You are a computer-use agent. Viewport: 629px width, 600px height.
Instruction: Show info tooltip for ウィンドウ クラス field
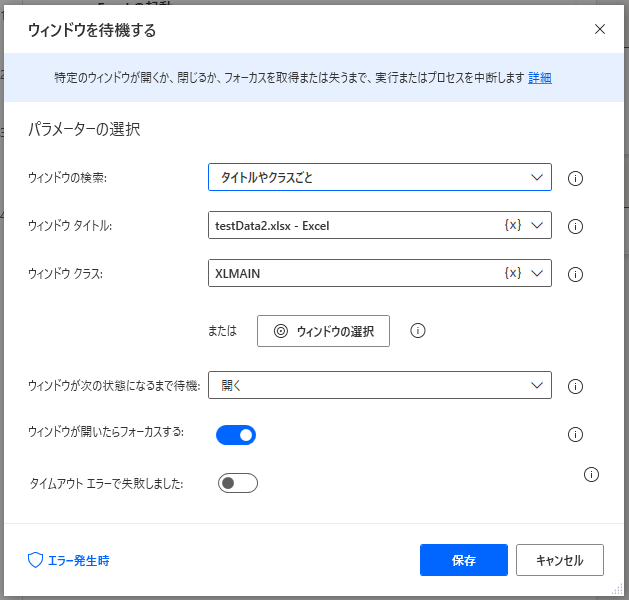575,274
